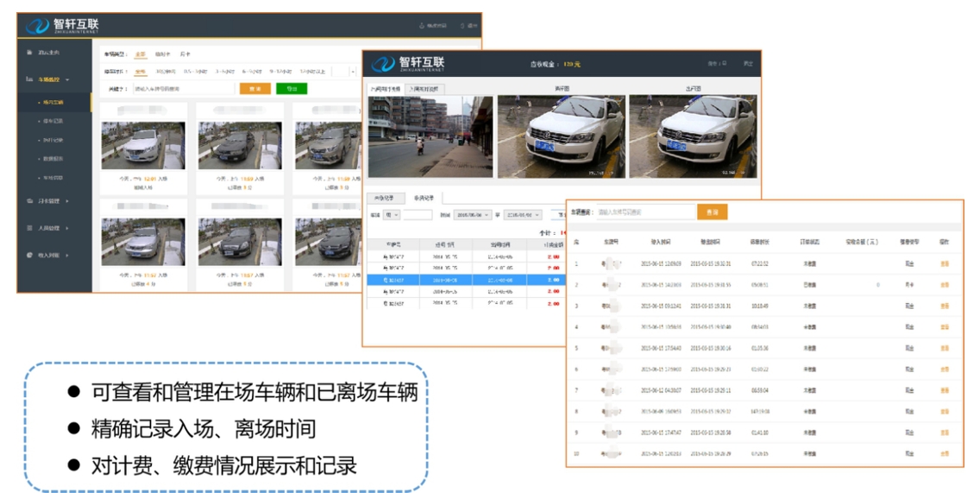The image size is (980, 493).
Task: Open the street live video image in middle window
Action: 430,137
